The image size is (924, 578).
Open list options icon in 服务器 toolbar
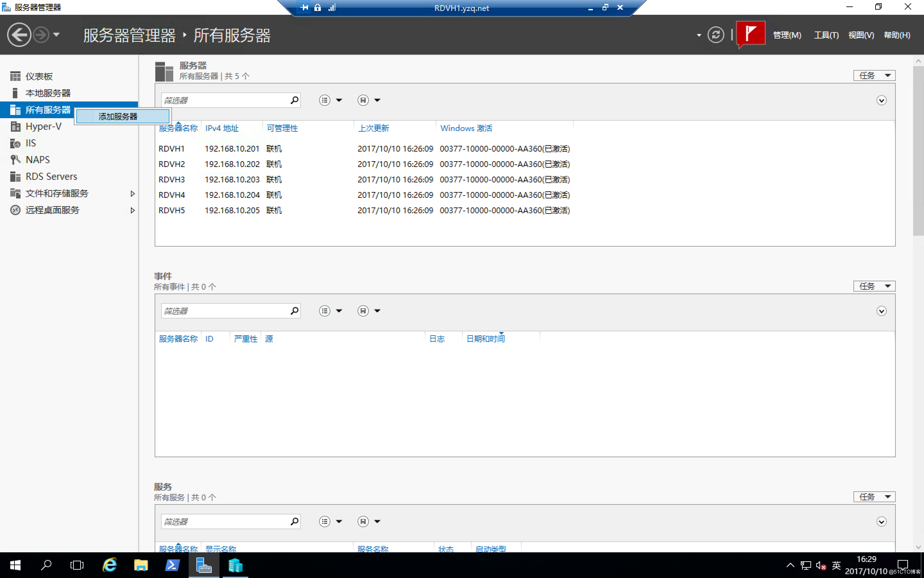tap(325, 100)
